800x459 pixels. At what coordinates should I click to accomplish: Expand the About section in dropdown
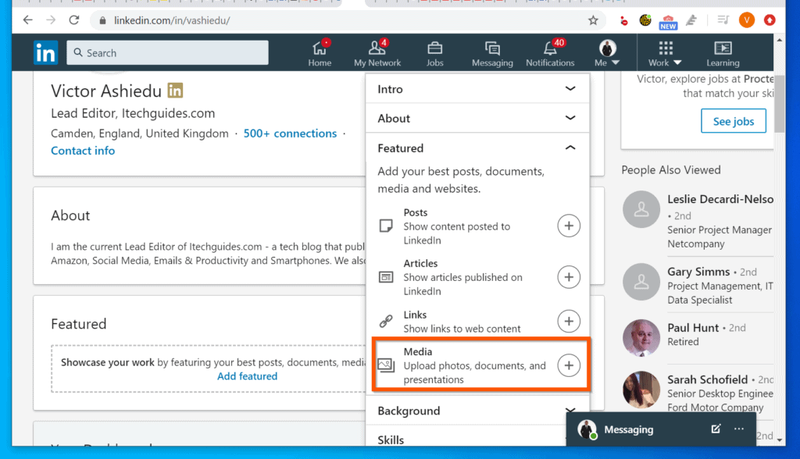[x=477, y=118]
